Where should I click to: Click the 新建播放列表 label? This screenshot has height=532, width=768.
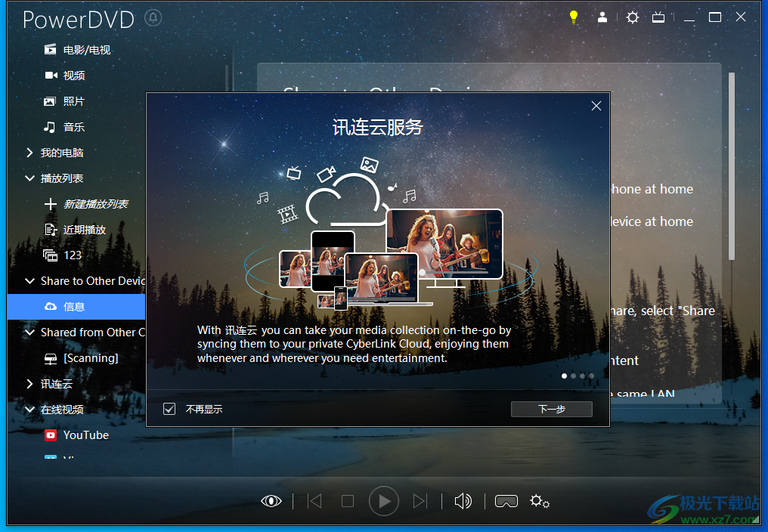click(96, 204)
